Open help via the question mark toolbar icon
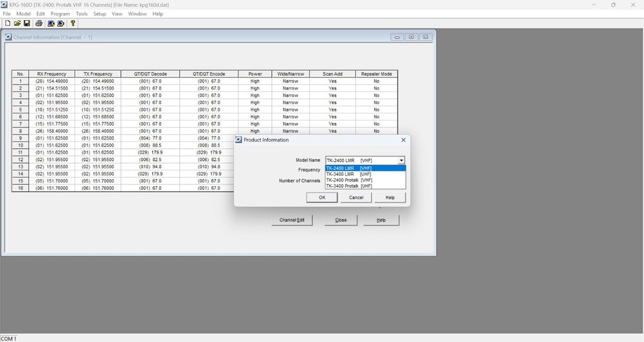The image size is (644, 342). click(x=73, y=23)
